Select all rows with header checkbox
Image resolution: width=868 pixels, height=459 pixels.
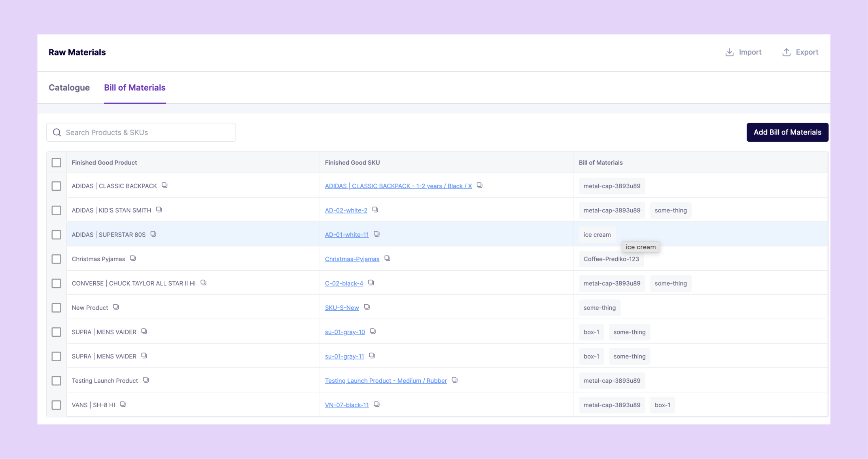(56, 163)
